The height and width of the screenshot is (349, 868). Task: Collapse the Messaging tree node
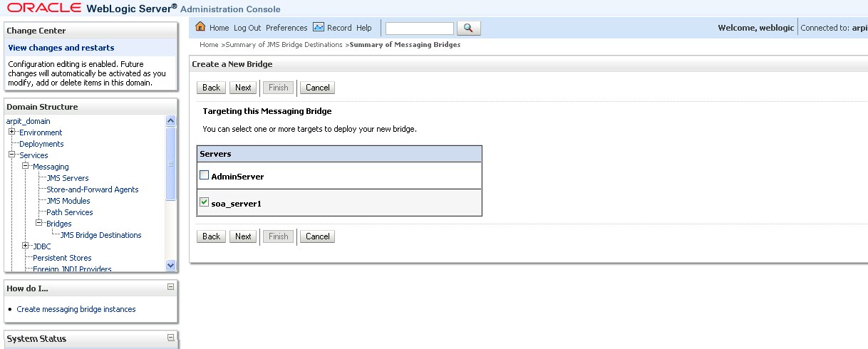click(26, 166)
